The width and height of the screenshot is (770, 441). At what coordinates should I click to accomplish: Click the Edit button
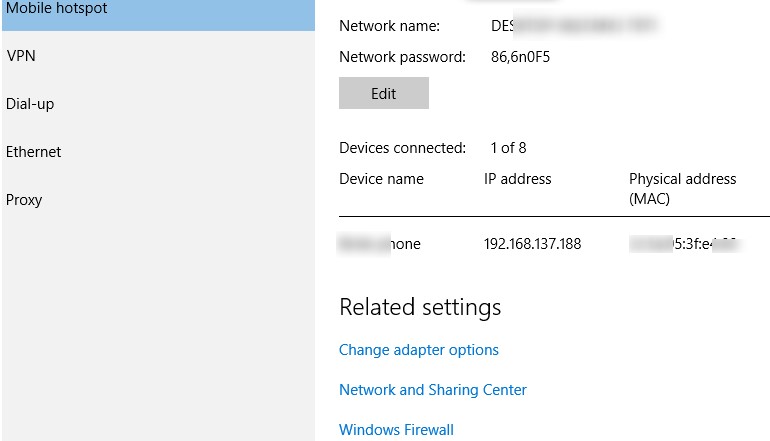tap(384, 94)
